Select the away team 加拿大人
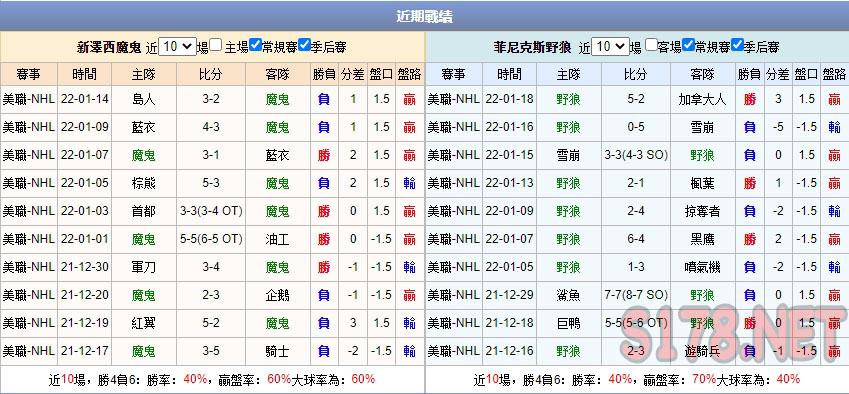849x394 pixels. tap(702, 99)
